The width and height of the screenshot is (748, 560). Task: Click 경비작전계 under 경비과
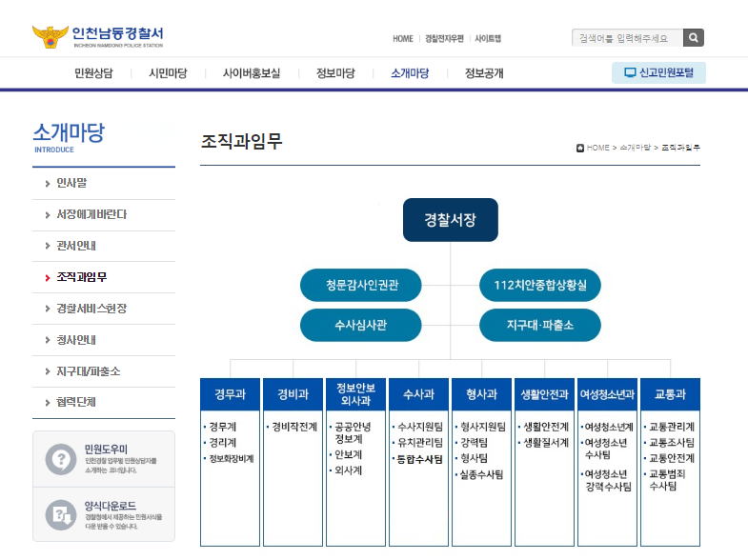tap(294, 427)
